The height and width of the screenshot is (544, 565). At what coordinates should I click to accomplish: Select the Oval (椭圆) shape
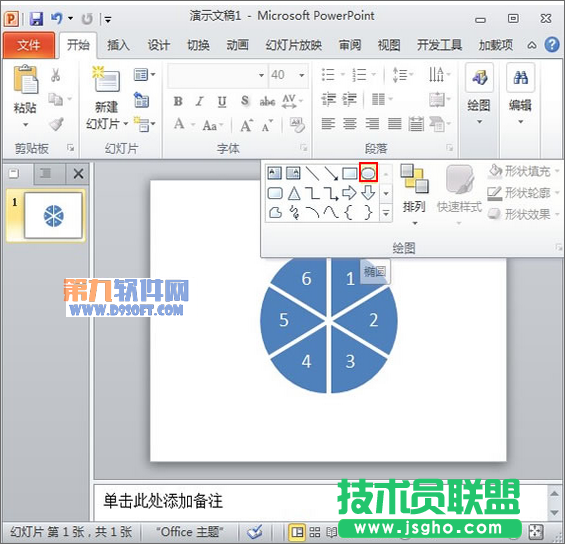click(x=368, y=173)
